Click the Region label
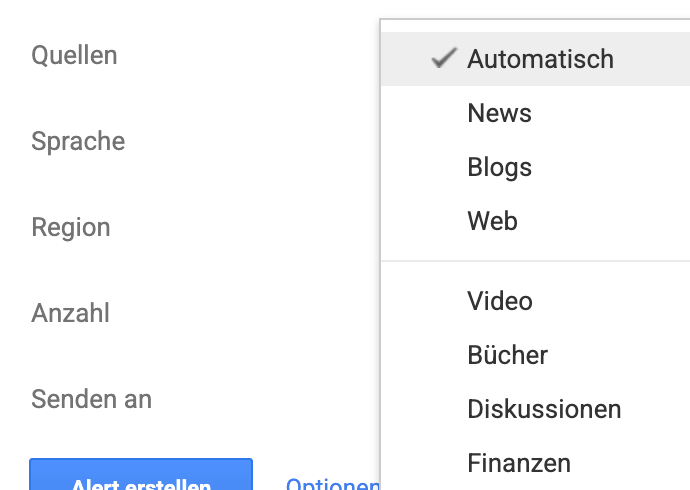The height and width of the screenshot is (490, 690). point(70,227)
